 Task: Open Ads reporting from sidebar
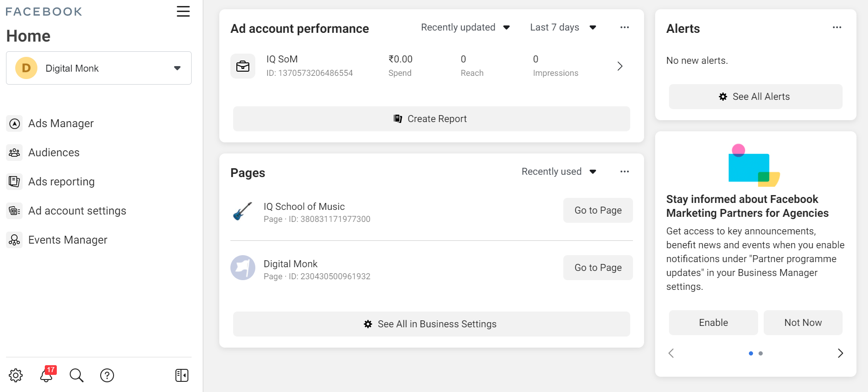[61, 182]
